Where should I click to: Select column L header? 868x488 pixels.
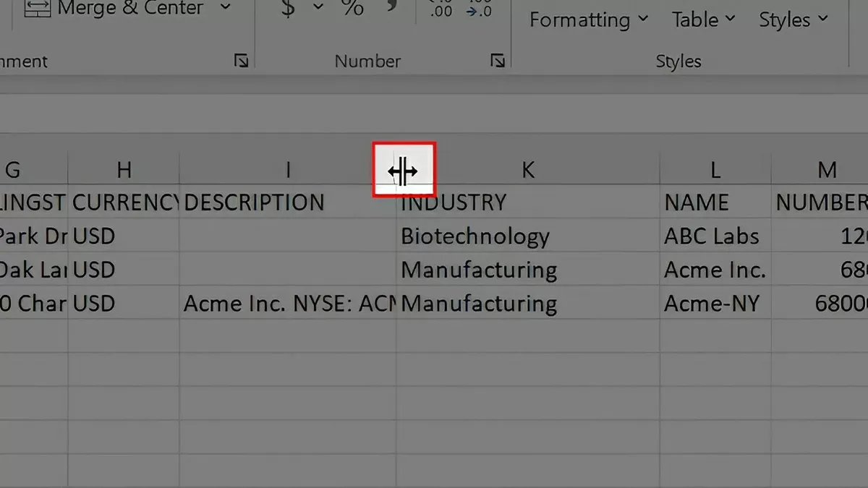click(x=715, y=170)
